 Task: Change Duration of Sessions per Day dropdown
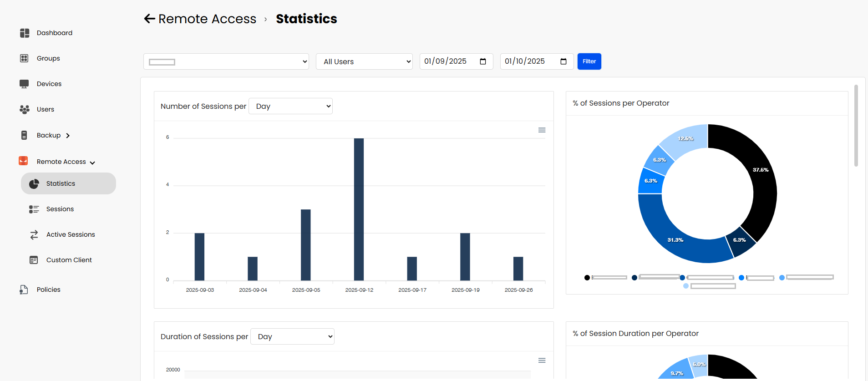coord(292,336)
